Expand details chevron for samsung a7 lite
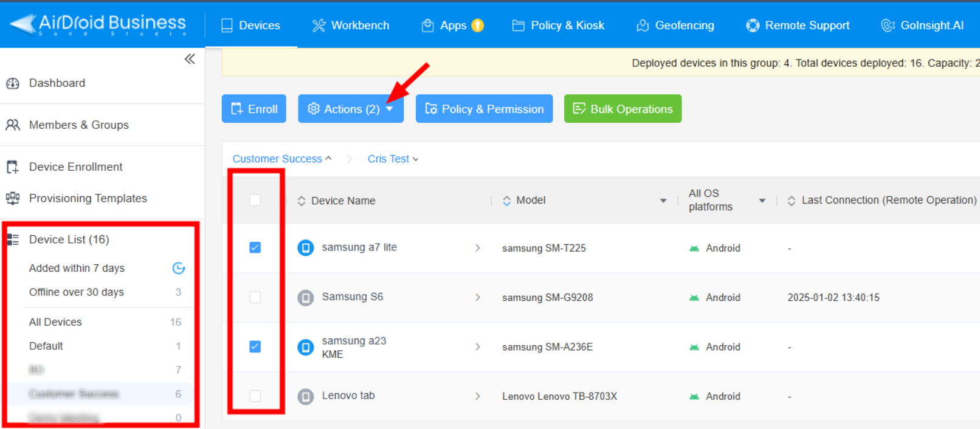 478,248
